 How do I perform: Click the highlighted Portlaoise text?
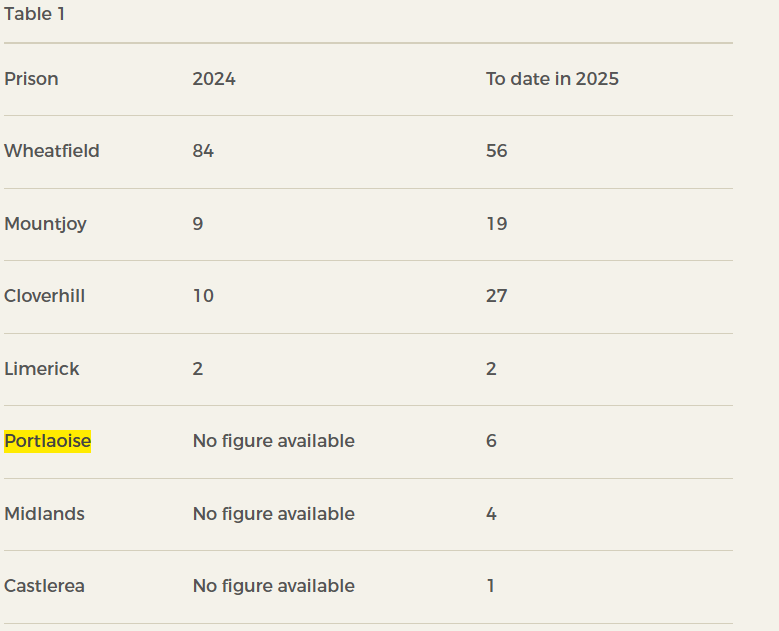pyautogui.click(x=47, y=441)
